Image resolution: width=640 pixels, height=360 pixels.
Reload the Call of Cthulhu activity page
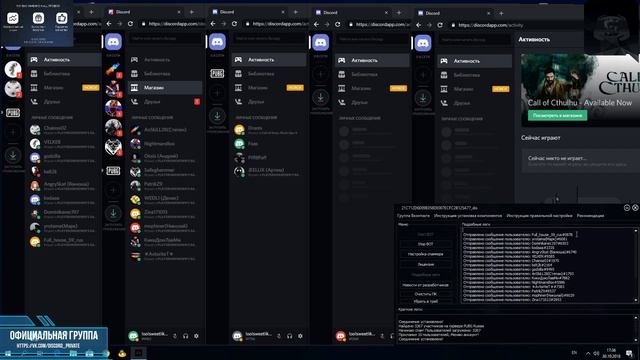440,25
